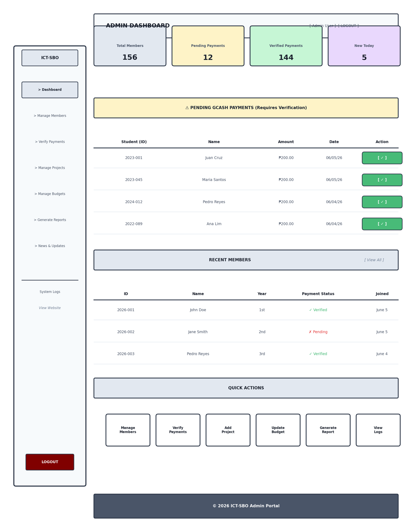Approve Juan Cruz payment with checkmark button
Screen dimensions: 412x532
pyautogui.click(x=382, y=158)
